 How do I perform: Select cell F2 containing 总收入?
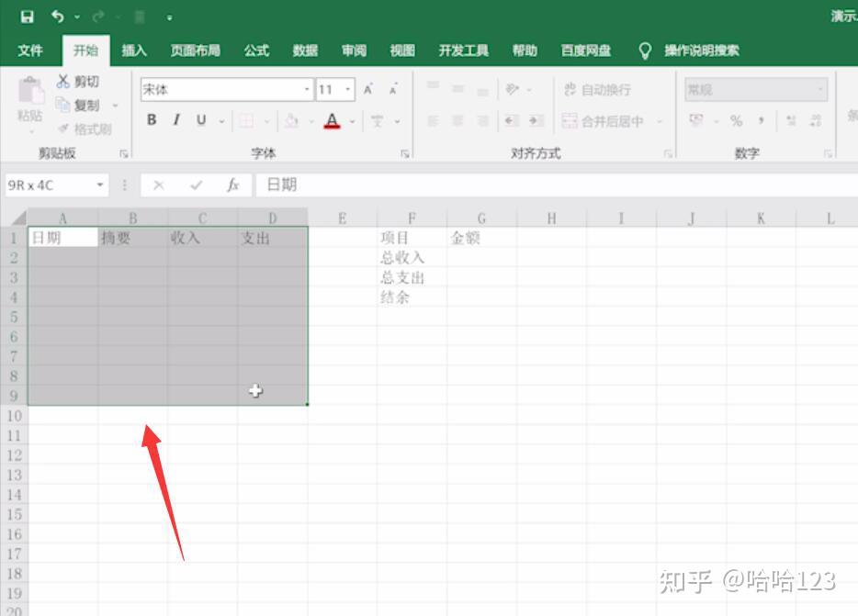412,257
